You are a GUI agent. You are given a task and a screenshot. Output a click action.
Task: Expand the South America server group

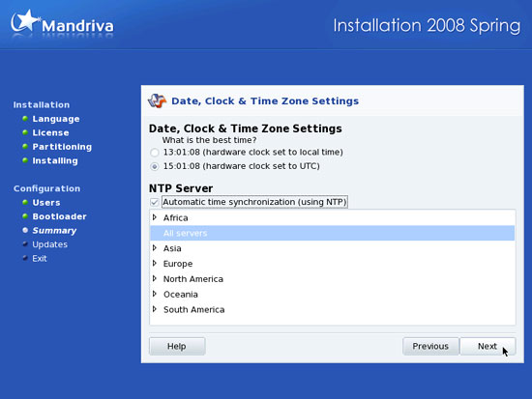pyautogui.click(x=155, y=309)
